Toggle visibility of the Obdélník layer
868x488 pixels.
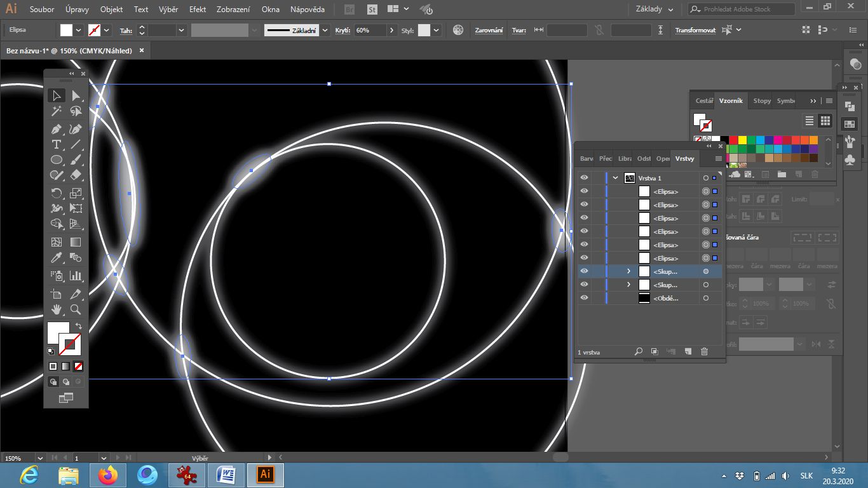pos(584,298)
